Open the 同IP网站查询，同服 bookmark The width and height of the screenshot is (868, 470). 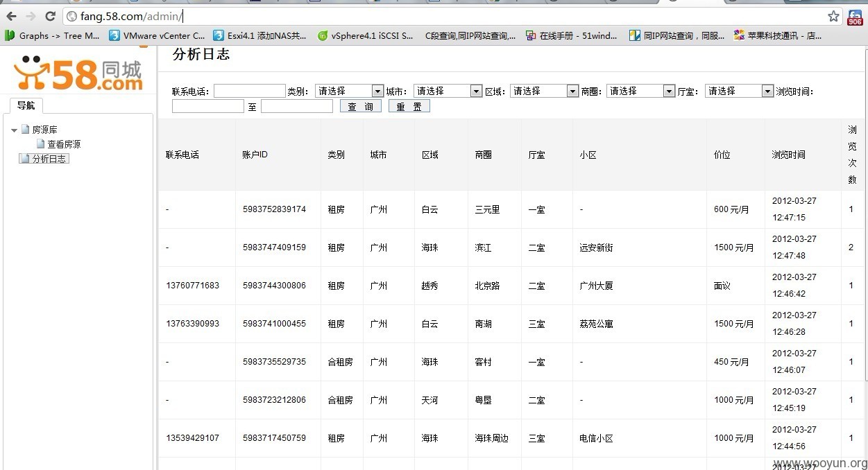(x=676, y=35)
